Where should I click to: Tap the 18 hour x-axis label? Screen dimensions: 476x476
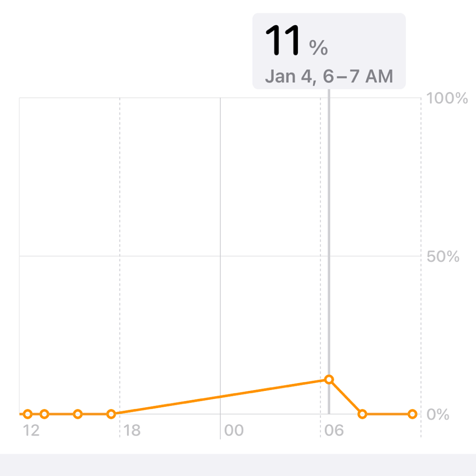(132, 430)
